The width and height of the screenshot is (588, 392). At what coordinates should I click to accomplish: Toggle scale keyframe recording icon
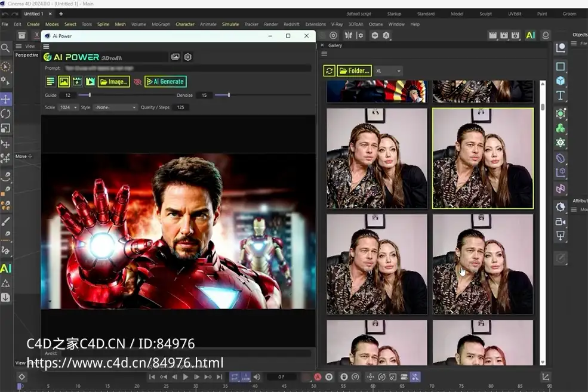click(x=393, y=377)
